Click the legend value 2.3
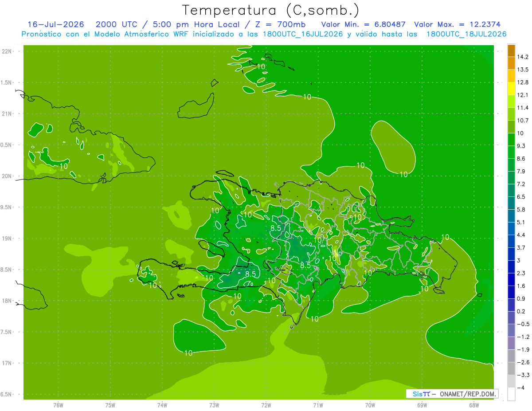Image resolution: width=532 pixels, height=411 pixels. 520,273
